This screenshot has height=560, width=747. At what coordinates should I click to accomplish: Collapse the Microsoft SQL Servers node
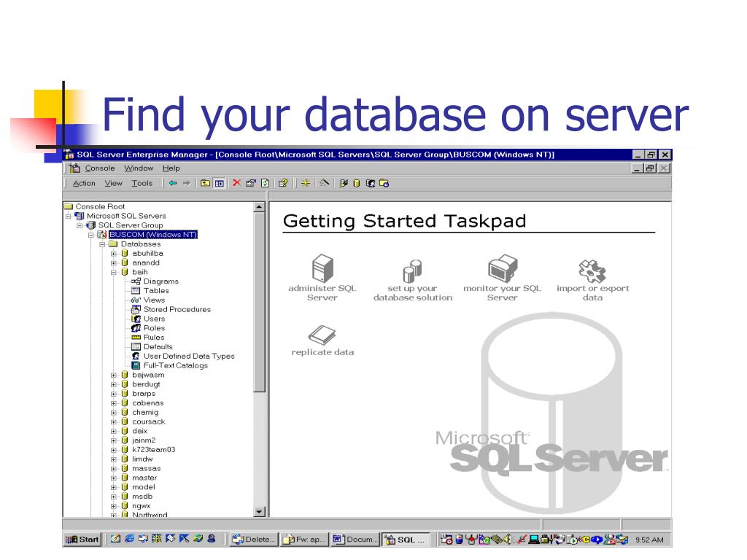click(x=68, y=216)
